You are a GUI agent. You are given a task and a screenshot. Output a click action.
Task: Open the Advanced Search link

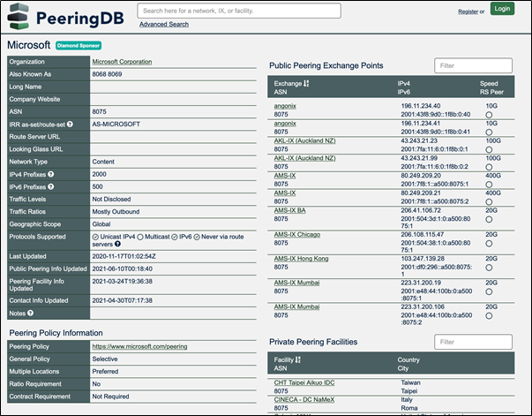click(x=164, y=24)
